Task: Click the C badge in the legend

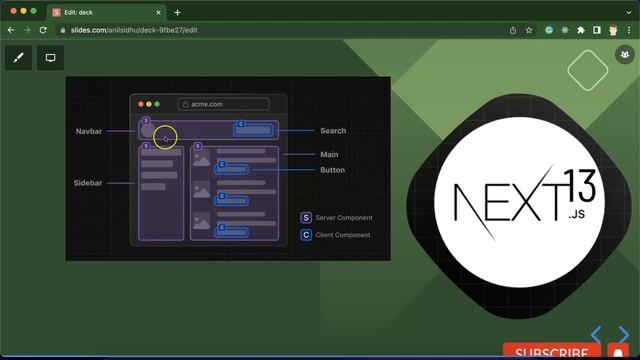Action: 306,235
